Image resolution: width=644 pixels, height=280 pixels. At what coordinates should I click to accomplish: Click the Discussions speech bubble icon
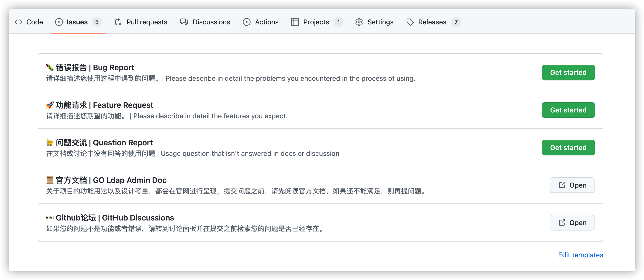coord(184,22)
